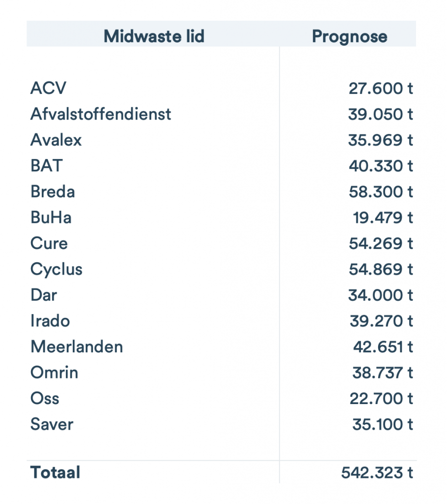This screenshot has height=504, width=447.
Task: Click the Dar row label
Action: point(44,295)
